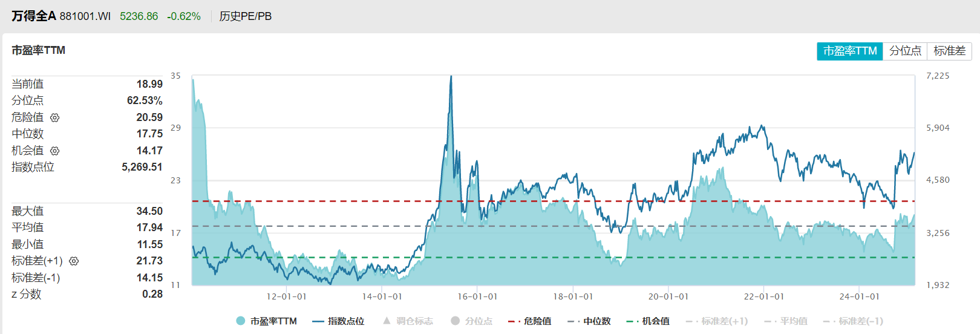Switch to the 标准差 tab
Viewport: 980px width, 334px height.
pos(949,51)
